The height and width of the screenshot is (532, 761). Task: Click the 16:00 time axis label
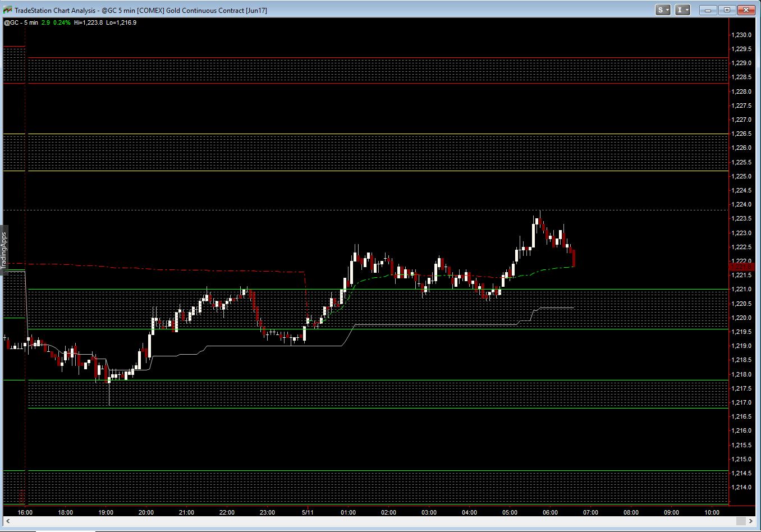tap(25, 512)
